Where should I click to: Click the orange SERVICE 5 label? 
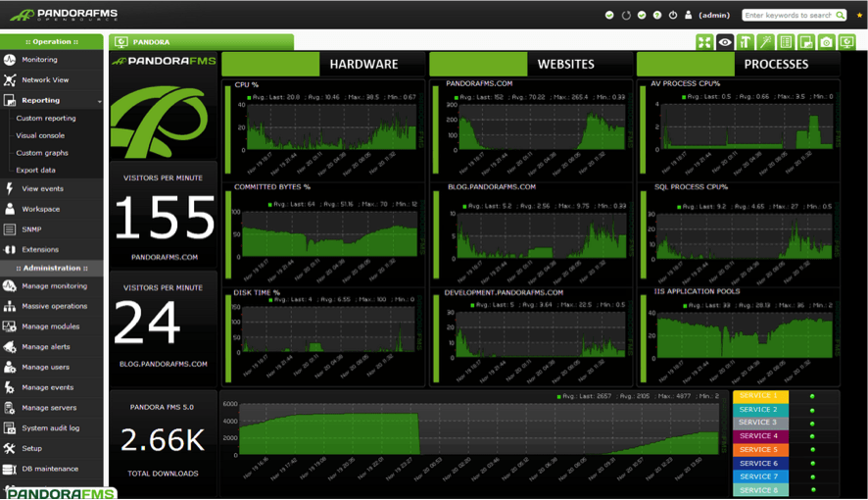[x=760, y=450]
